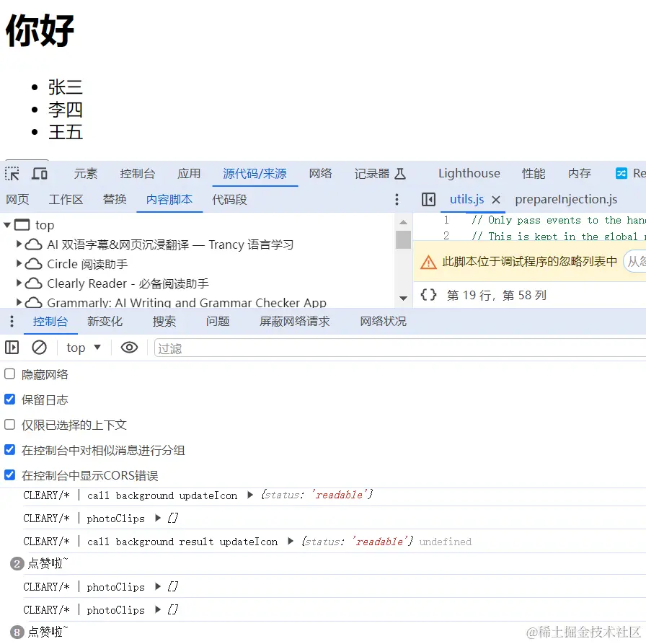This screenshot has width=646, height=644.
Task: Click the 你好 heading
Action: pos(40,30)
